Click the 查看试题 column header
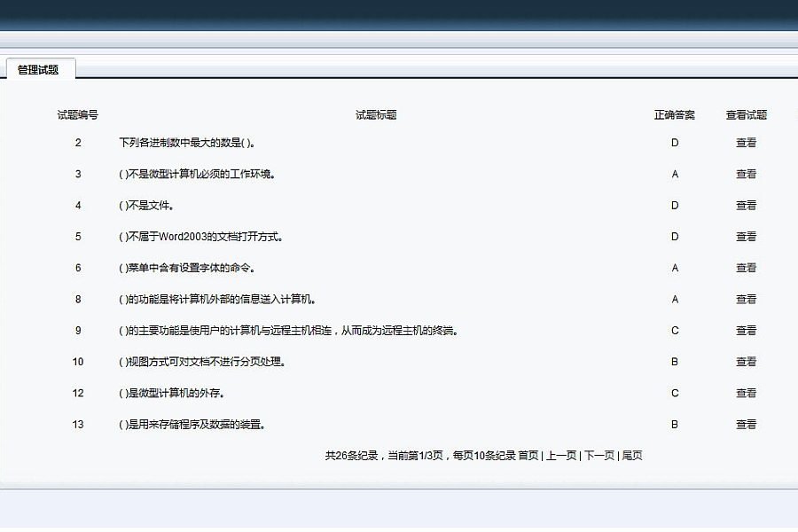 (x=746, y=115)
